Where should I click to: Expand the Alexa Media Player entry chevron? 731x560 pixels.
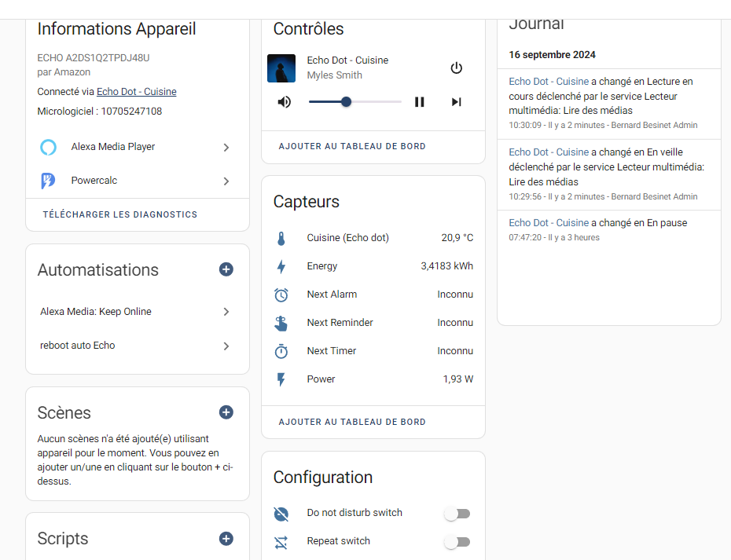[226, 147]
